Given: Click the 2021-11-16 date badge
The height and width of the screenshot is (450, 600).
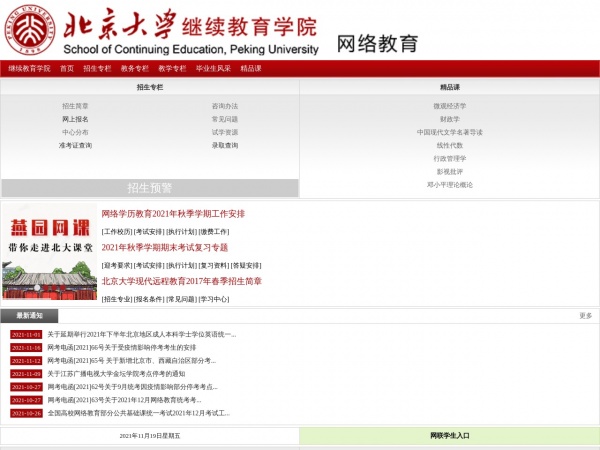Looking at the screenshot, I should coord(26,347).
